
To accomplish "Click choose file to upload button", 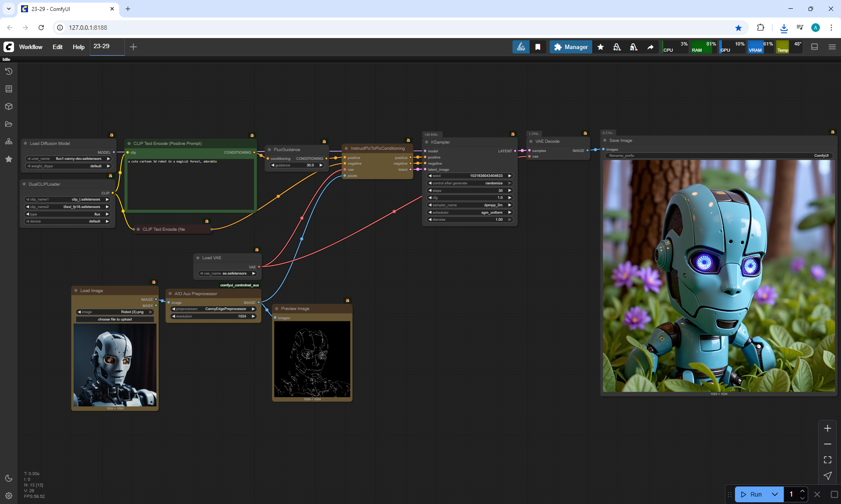I will 115,319.
